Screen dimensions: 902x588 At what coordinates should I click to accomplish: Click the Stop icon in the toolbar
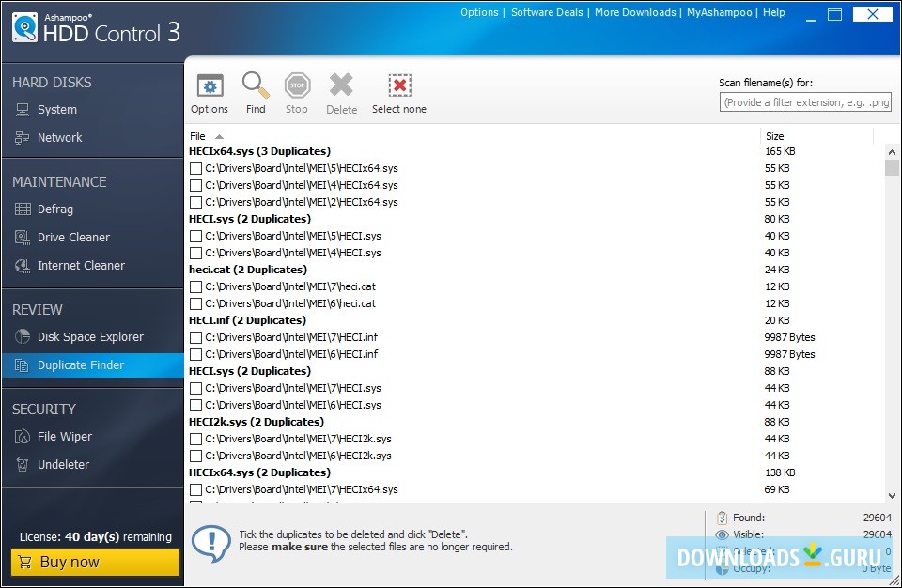coord(296,91)
